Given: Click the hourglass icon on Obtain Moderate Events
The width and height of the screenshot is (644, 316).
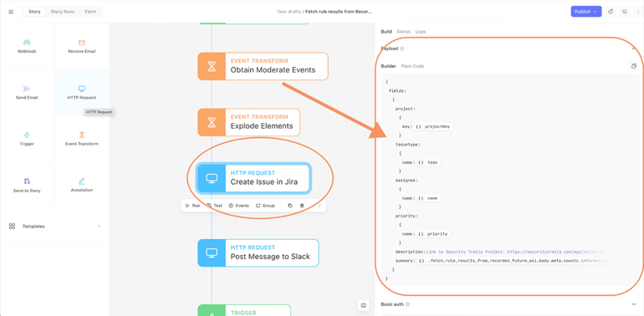Looking at the screenshot, I should (x=212, y=66).
